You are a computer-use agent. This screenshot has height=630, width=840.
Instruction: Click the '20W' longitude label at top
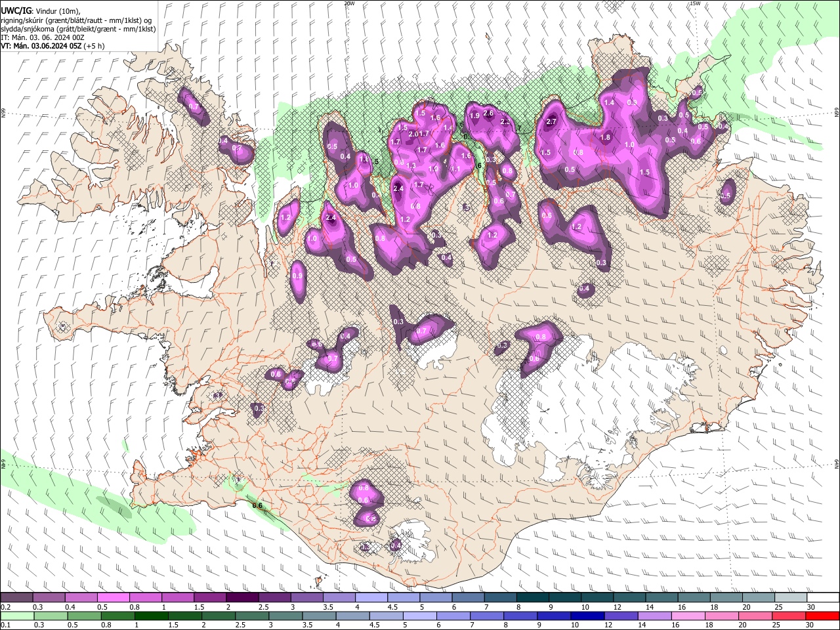tap(349, 3)
